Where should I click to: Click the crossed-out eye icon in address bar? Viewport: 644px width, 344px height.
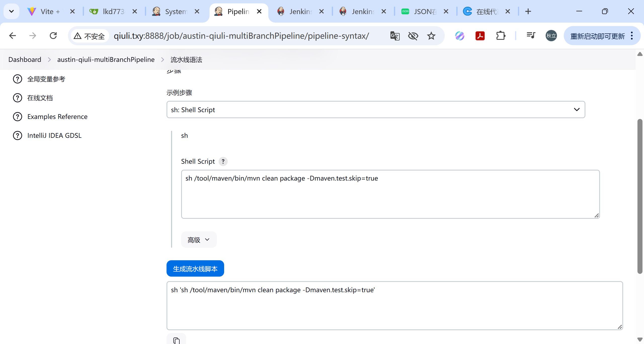tap(413, 36)
